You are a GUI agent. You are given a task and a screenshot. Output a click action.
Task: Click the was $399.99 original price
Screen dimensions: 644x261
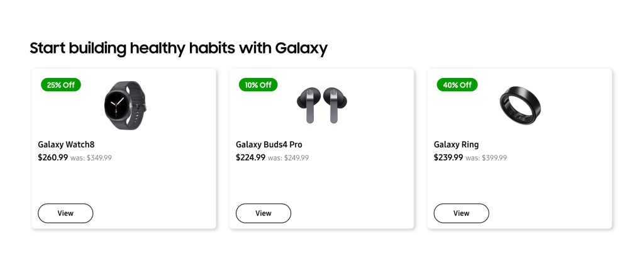coord(486,158)
